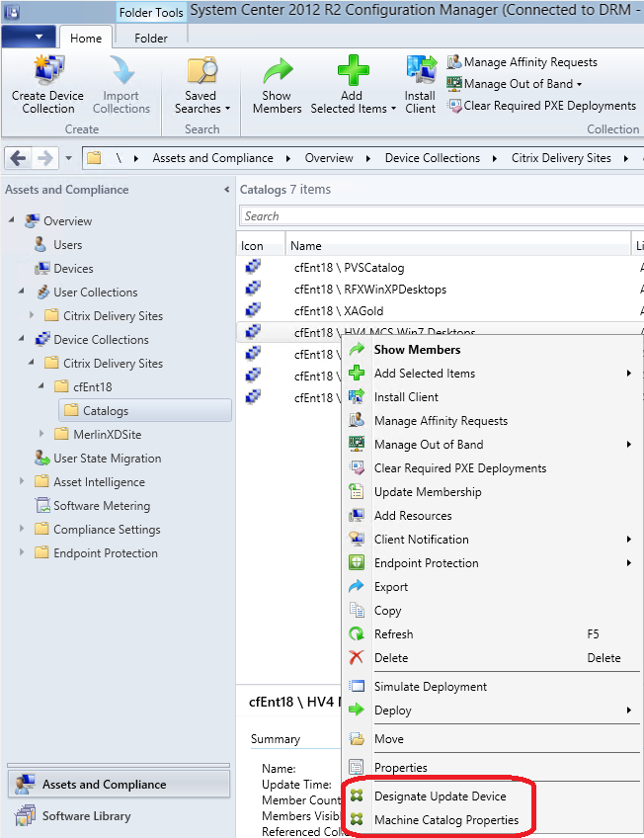Screen dimensions: 644x838
Task: Expand the Asset Intelligence tree node
Action: pyautogui.click(x=22, y=482)
